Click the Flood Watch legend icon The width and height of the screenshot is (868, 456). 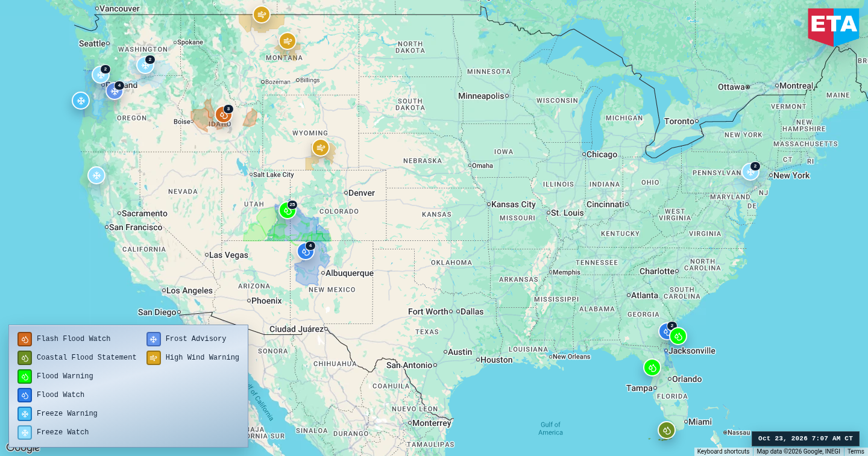tap(25, 395)
